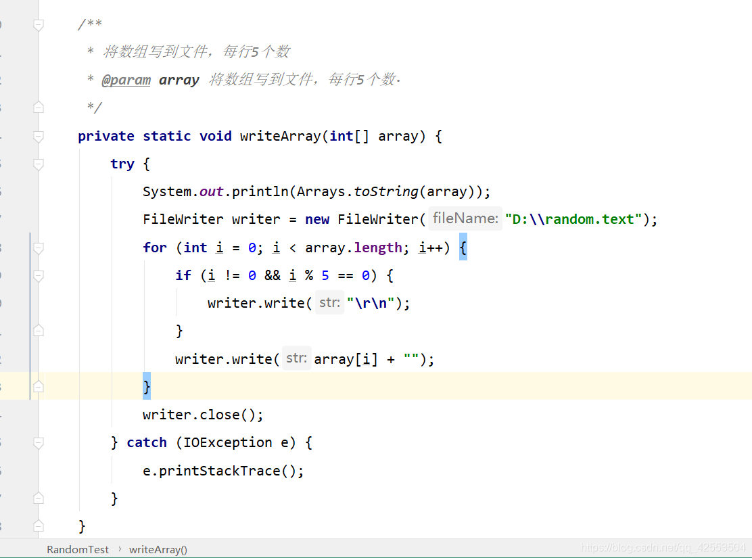This screenshot has height=560, width=752.
Task: Click the array.length expression
Action: pyautogui.click(x=354, y=248)
